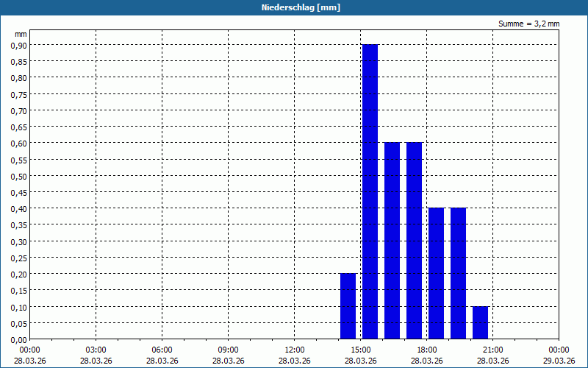Select the 0,60 y-axis value
Image resolution: width=588 pixels, height=368 pixels.
(x=19, y=144)
